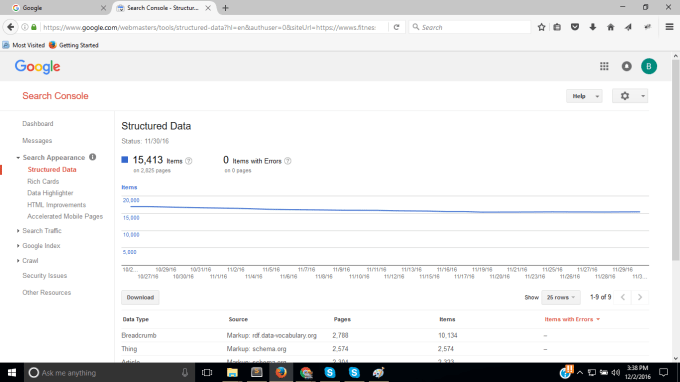Viewport: 680px width, 382px height.
Task: Click help question mark next to Items
Action: click(189, 161)
